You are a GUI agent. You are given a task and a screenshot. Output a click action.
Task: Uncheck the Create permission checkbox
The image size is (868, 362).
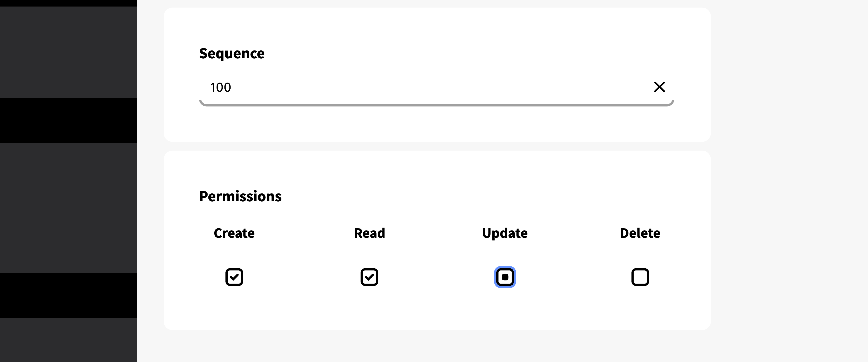tap(234, 277)
